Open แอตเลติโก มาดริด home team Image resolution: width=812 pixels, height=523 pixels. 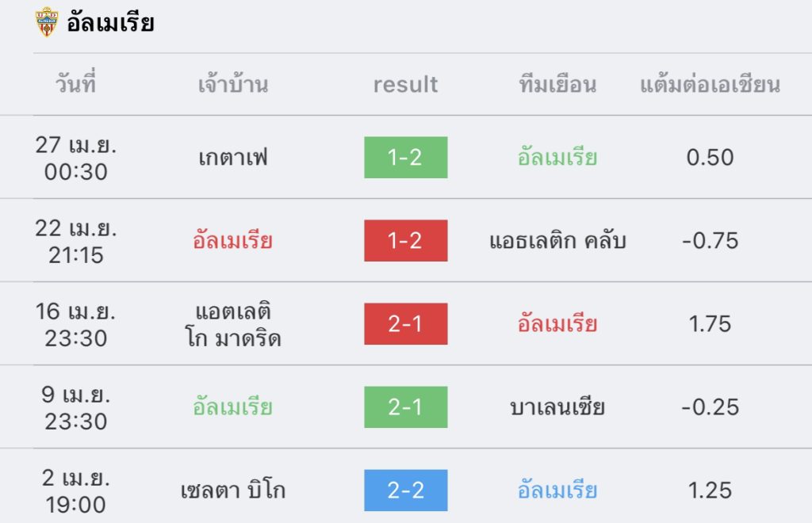pyautogui.click(x=233, y=324)
